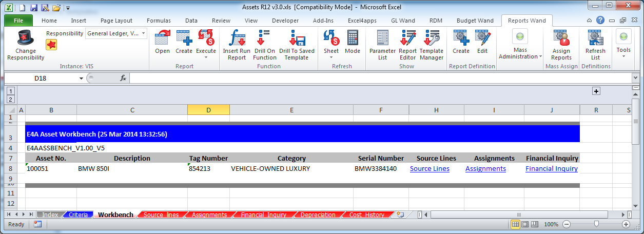Click Drill To Saved Template icon
This screenshot has height=234, width=644.
click(x=297, y=38)
